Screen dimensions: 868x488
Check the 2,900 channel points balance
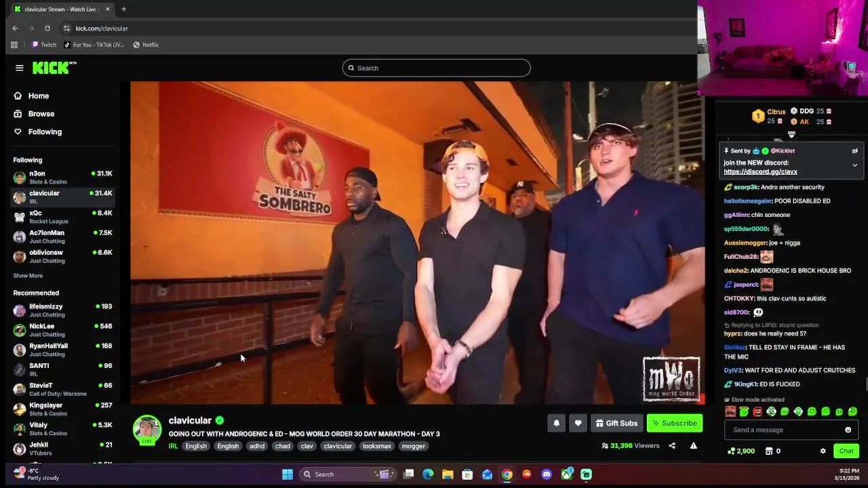coord(741,451)
